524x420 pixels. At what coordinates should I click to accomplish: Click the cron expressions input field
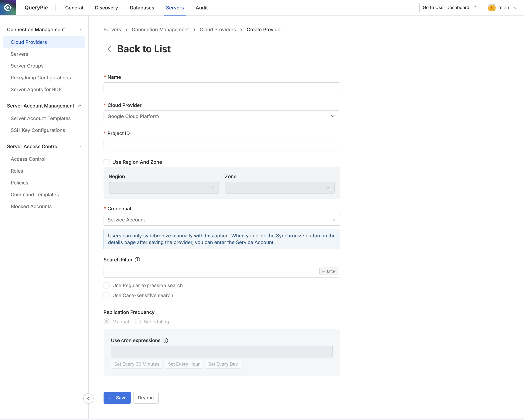(222, 352)
